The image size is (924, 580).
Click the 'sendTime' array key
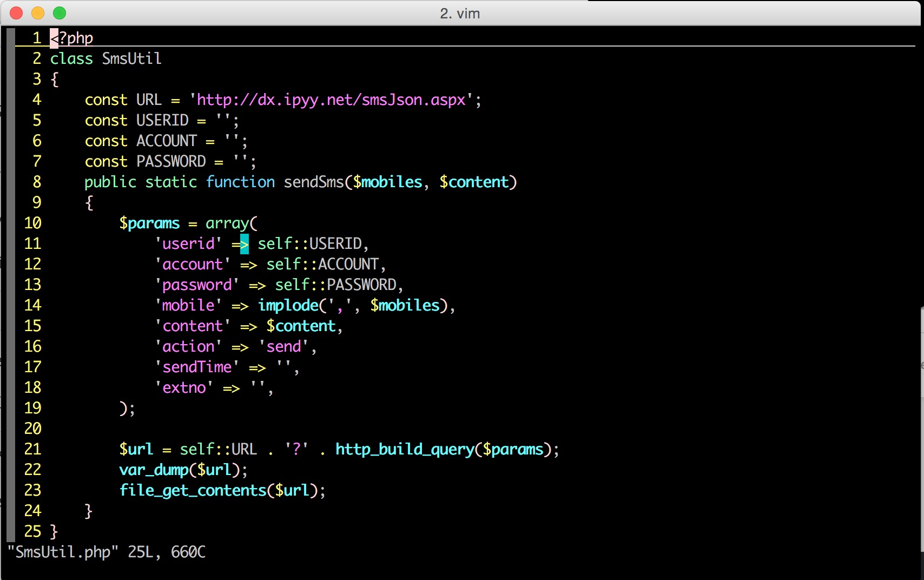[197, 367]
